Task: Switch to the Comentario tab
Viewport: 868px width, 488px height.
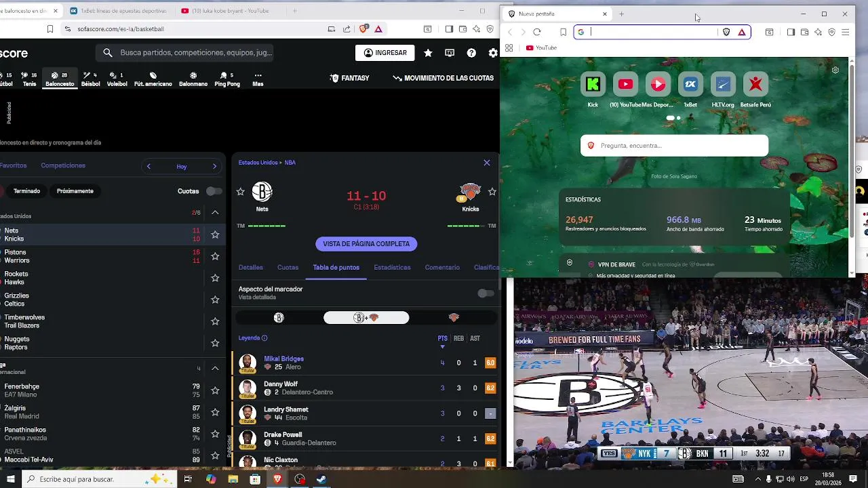Action: (x=442, y=268)
